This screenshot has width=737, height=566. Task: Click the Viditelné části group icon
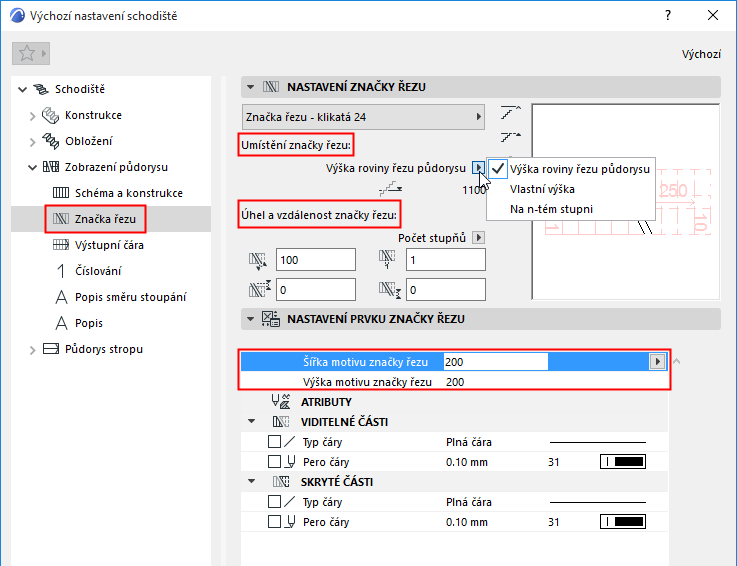click(x=281, y=422)
